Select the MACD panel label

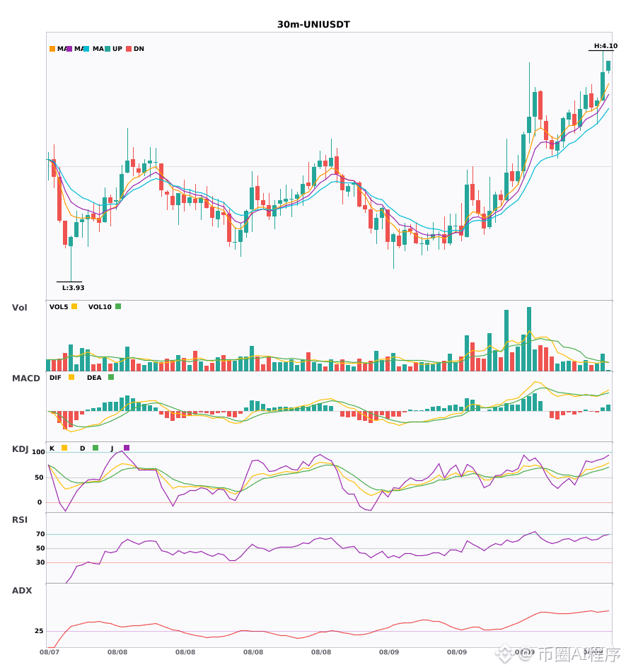point(25,378)
